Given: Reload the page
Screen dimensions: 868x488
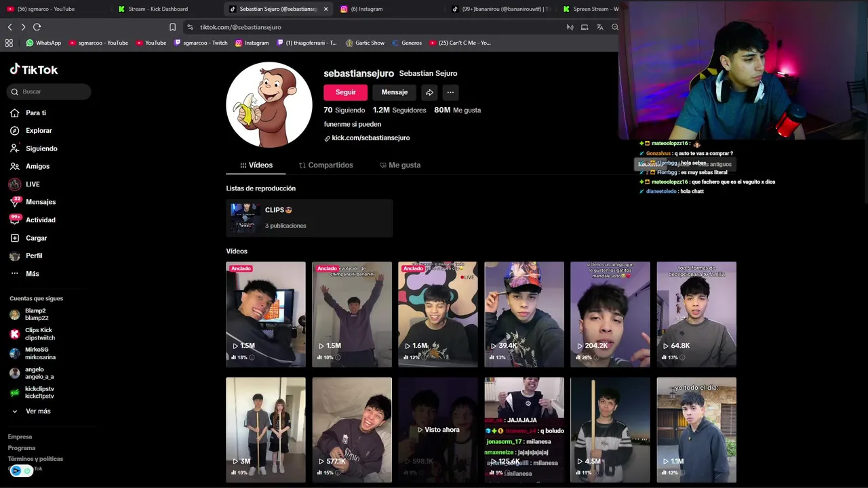Looking at the screenshot, I should click(37, 27).
